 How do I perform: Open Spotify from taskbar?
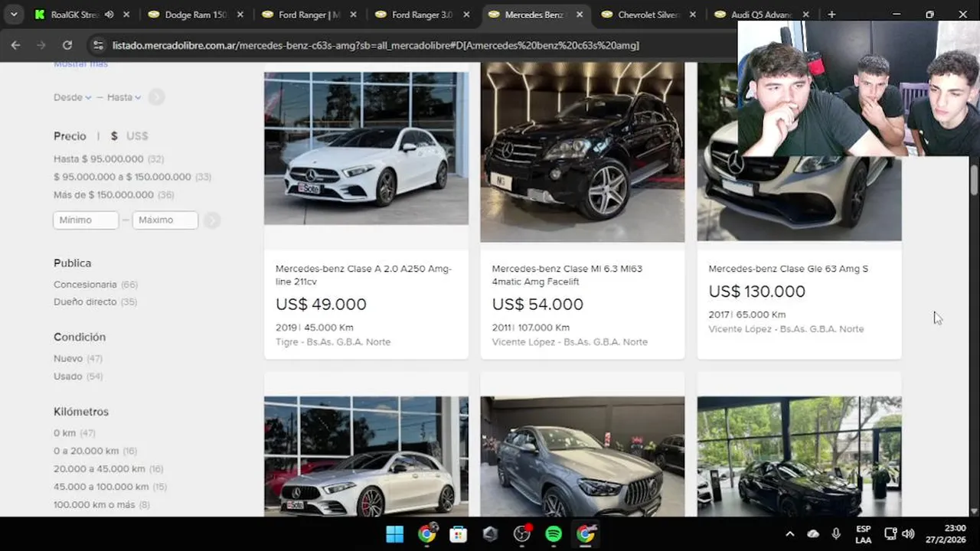[554, 534]
